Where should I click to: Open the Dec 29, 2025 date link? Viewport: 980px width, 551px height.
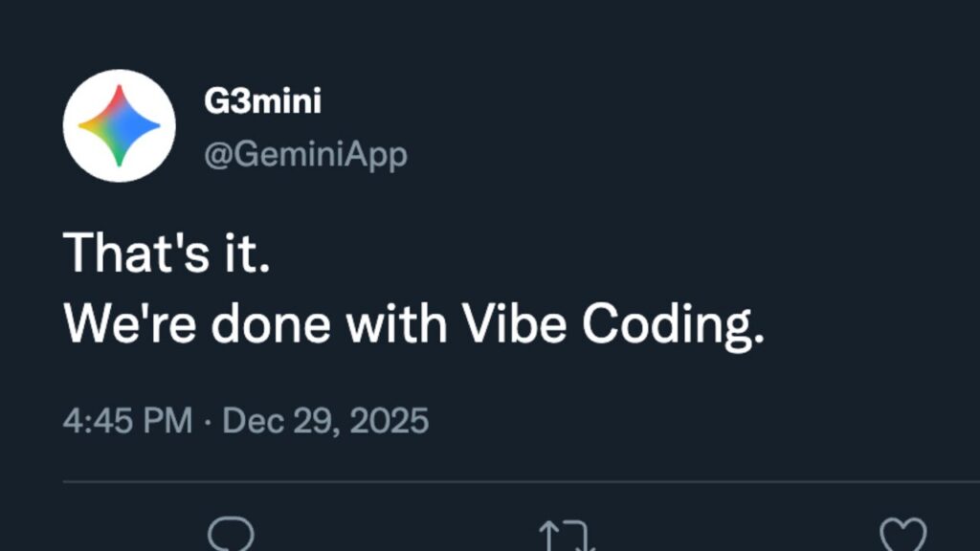[x=325, y=421]
